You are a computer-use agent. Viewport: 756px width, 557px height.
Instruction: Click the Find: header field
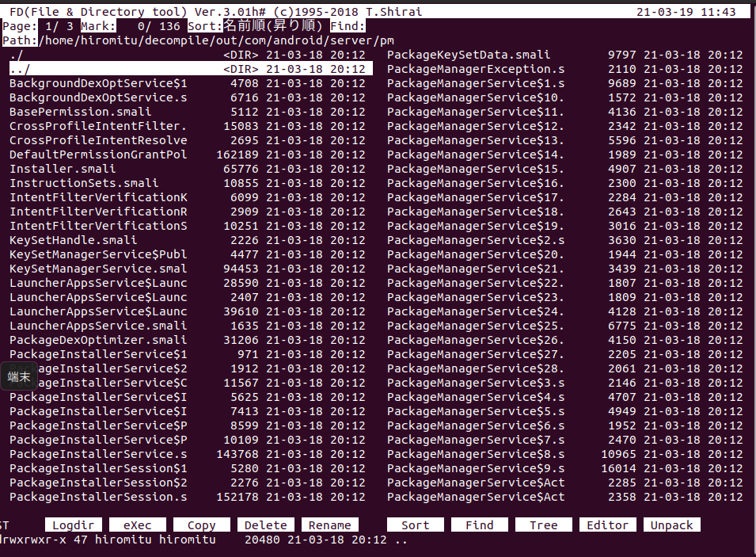tap(348, 26)
